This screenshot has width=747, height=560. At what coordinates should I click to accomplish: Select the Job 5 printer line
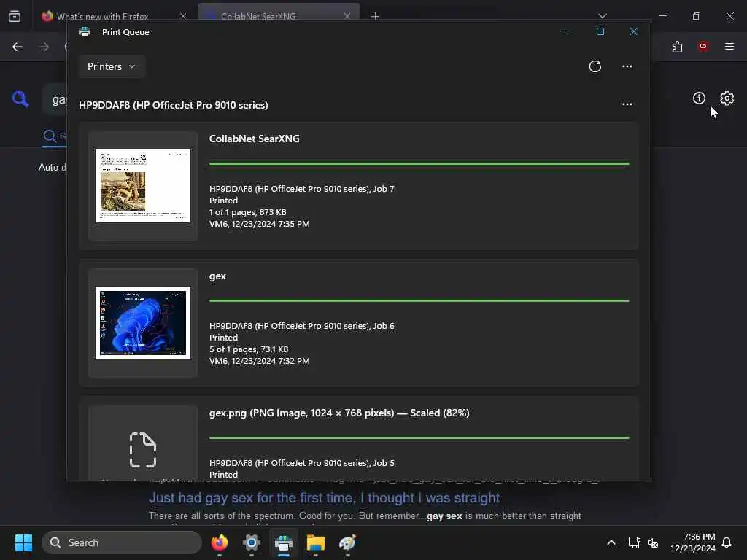[302, 463]
